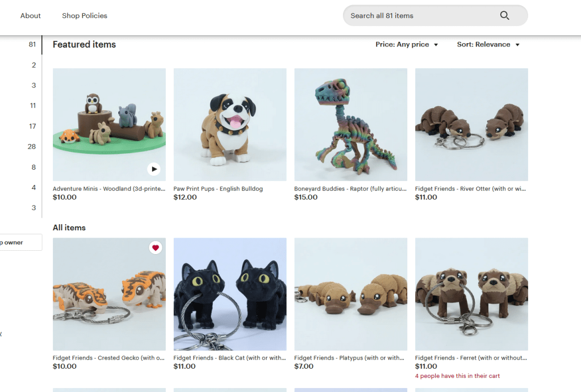View the Boneyard Buddies Raptor thumbnail

tap(350, 125)
